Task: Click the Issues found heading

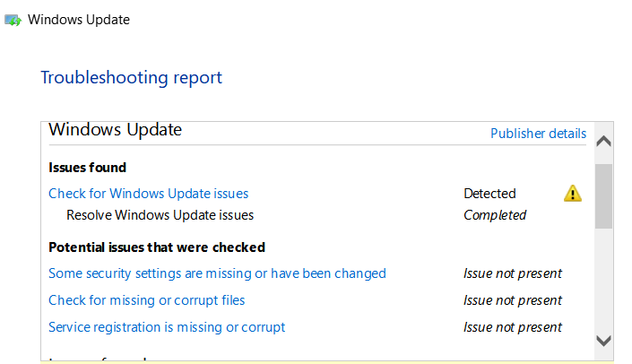Action: click(87, 167)
